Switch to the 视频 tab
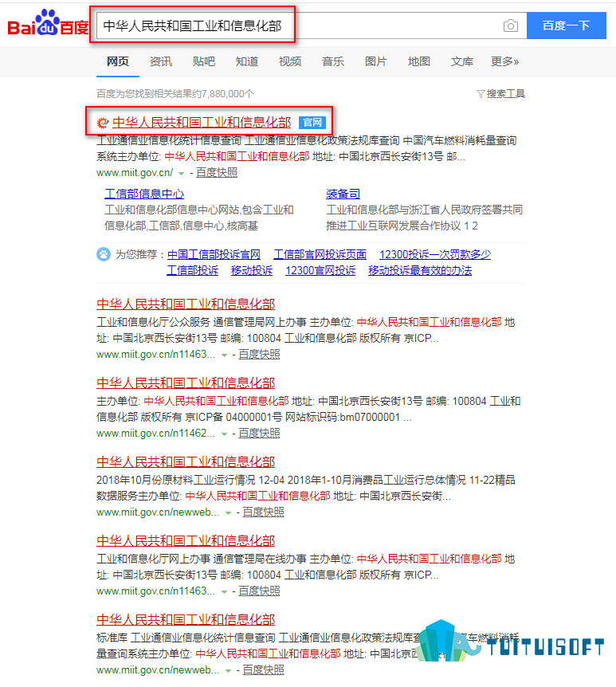 (289, 61)
